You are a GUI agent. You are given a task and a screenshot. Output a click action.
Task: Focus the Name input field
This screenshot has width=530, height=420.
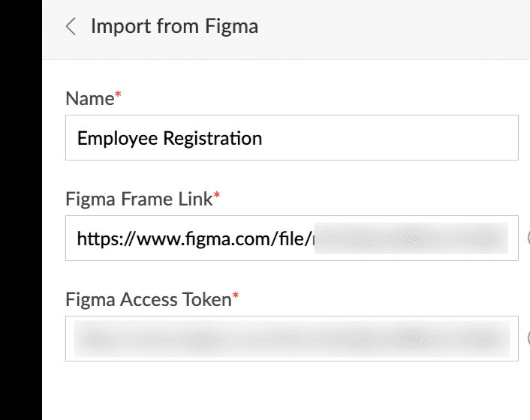coord(375,138)
